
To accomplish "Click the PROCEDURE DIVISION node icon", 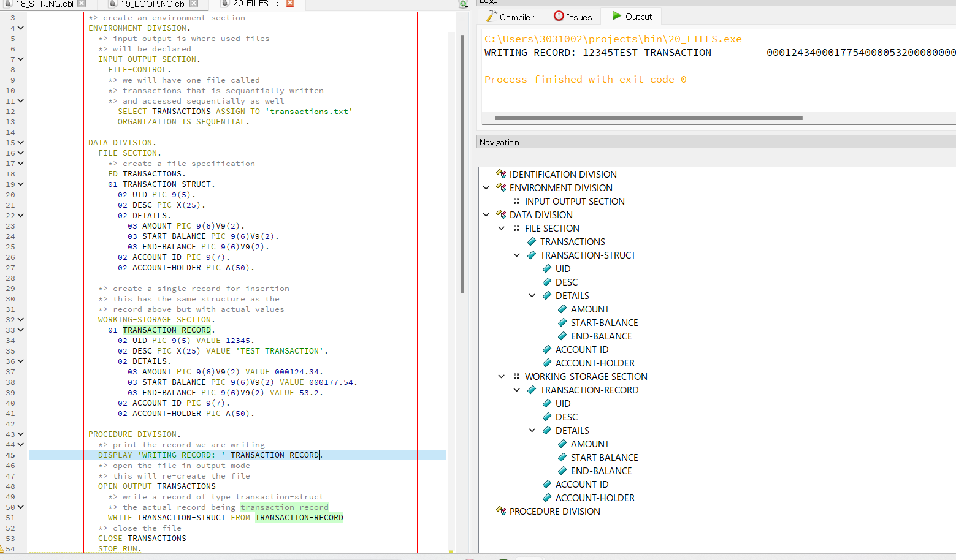I will tap(501, 511).
